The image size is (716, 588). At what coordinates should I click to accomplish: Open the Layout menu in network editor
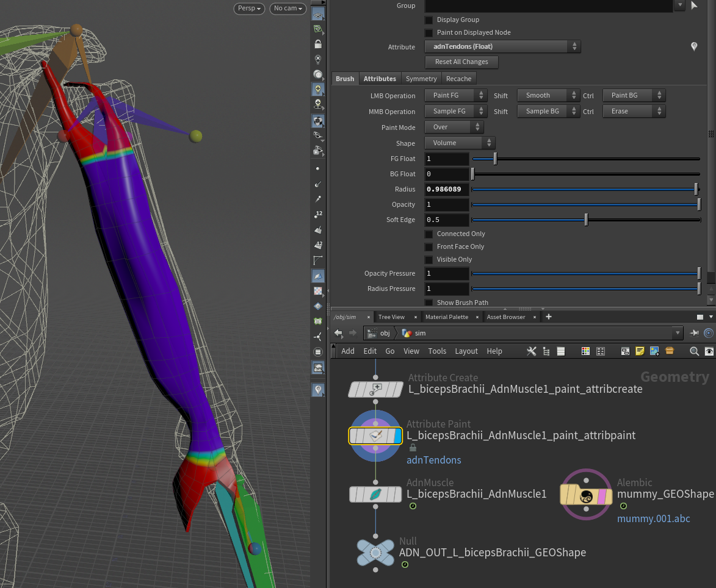[466, 351]
